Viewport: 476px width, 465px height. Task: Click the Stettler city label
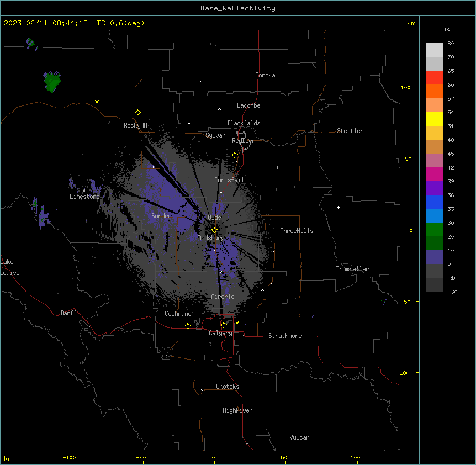350,131
